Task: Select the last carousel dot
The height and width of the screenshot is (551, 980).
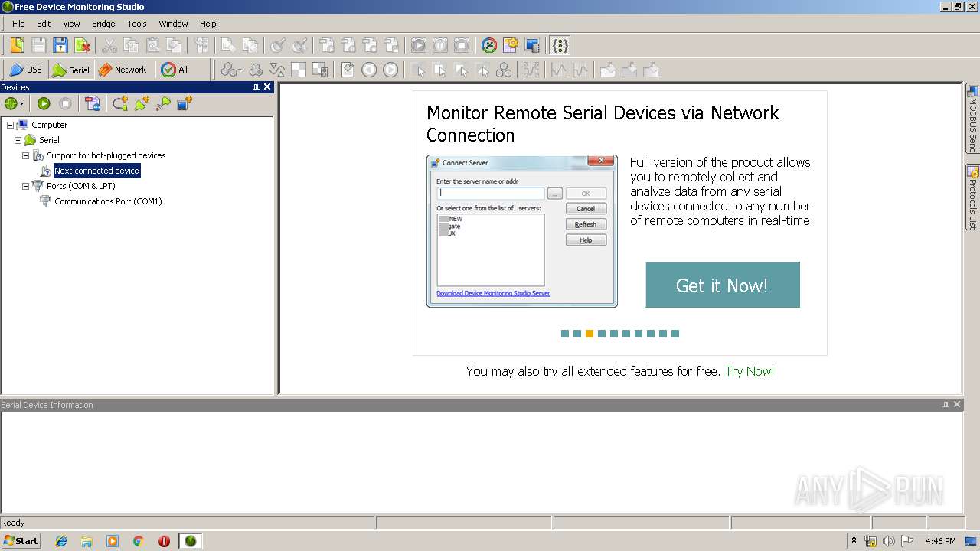Action: point(675,334)
